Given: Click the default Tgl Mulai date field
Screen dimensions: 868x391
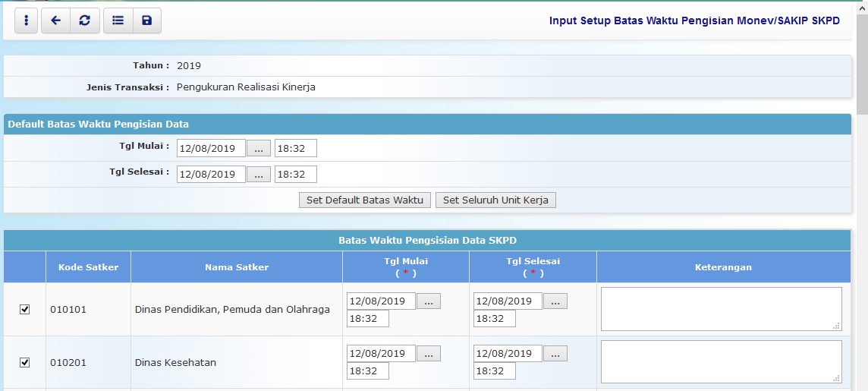Looking at the screenshot, I should (211, 148).
